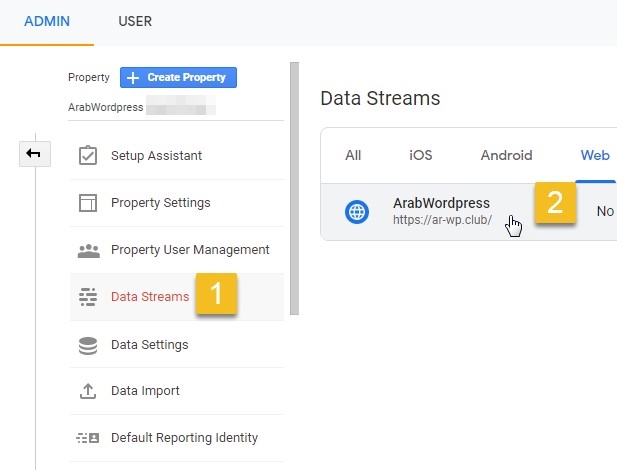Switch to the USER tab

[135, 21]
